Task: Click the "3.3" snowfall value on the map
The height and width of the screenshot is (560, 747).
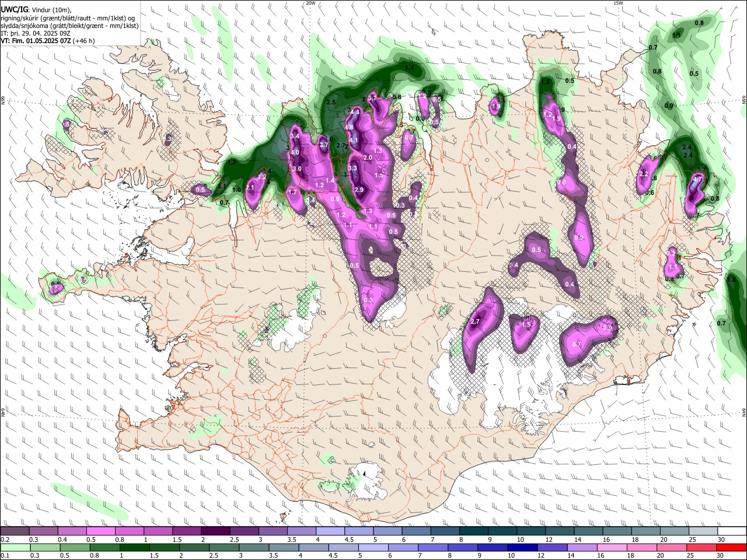Action: (x=352, y=168)
